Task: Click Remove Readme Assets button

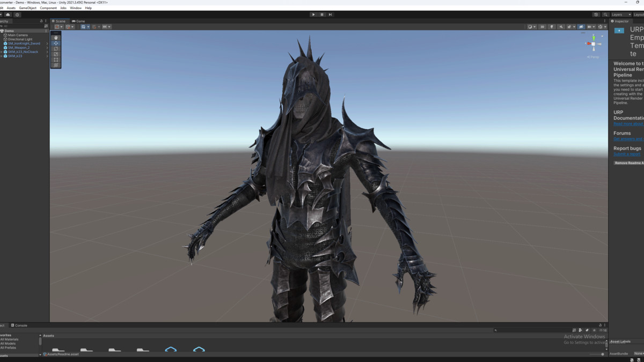Action: (x=629, y=163)
